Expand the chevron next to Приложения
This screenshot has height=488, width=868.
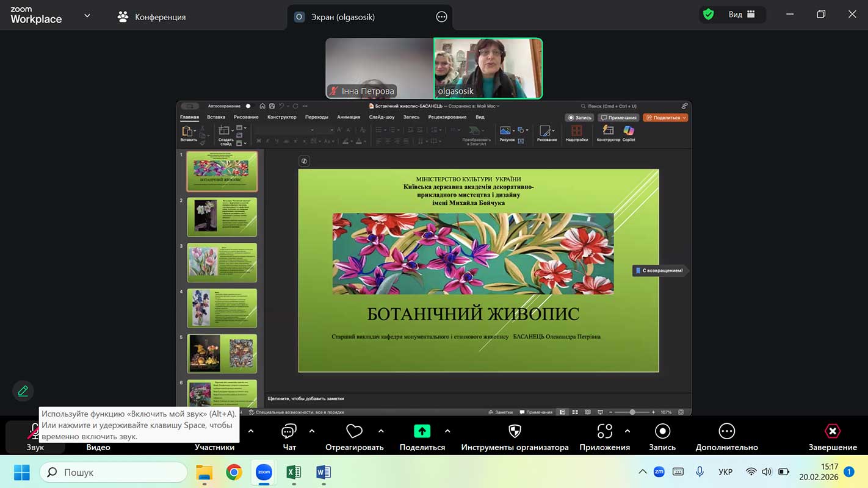(x=627, y=431)
